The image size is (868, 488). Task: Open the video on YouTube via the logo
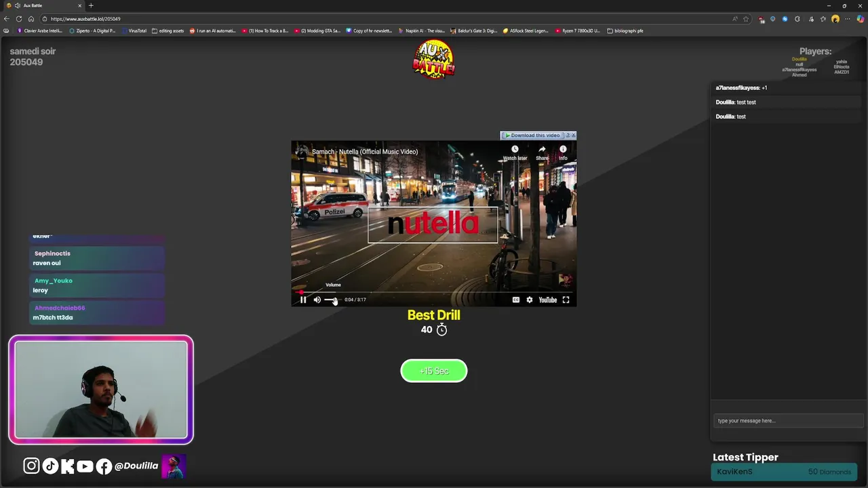[x=547, y=300]
